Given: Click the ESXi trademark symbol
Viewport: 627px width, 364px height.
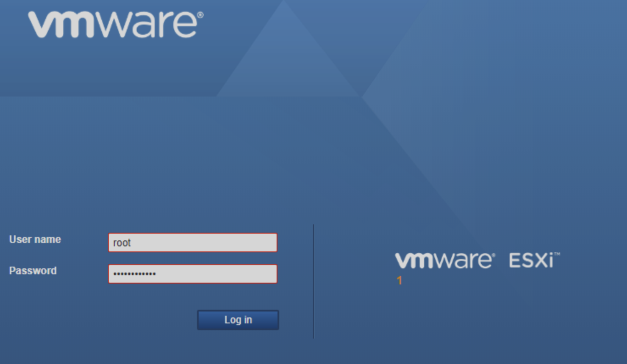Looking at the screenshot, I should point(558,253).
